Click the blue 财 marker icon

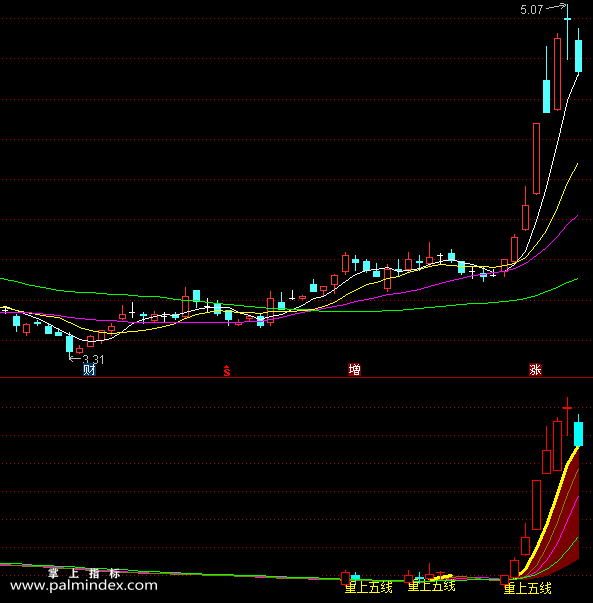89,370
